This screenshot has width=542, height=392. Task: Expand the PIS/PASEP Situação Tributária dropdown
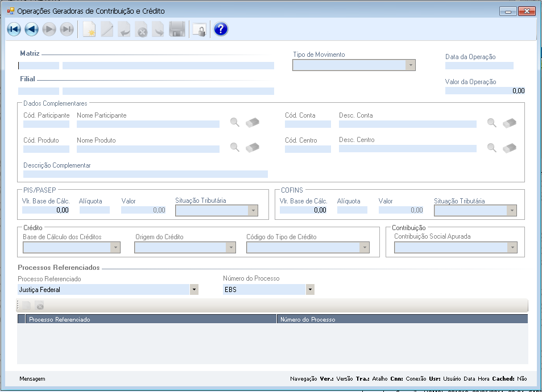[x=253, y=211]
